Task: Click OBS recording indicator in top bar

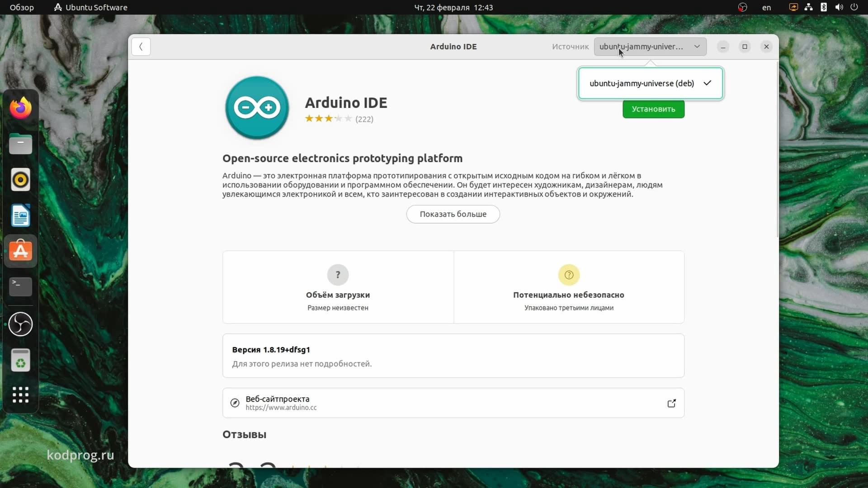Action: (x=742, y=7)
